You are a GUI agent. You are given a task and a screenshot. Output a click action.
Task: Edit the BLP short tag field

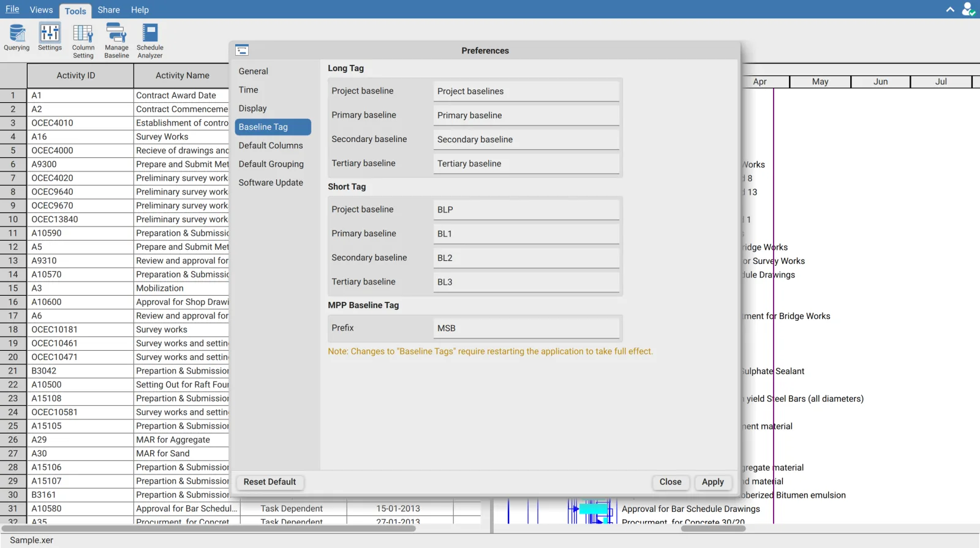coord(527,209)
